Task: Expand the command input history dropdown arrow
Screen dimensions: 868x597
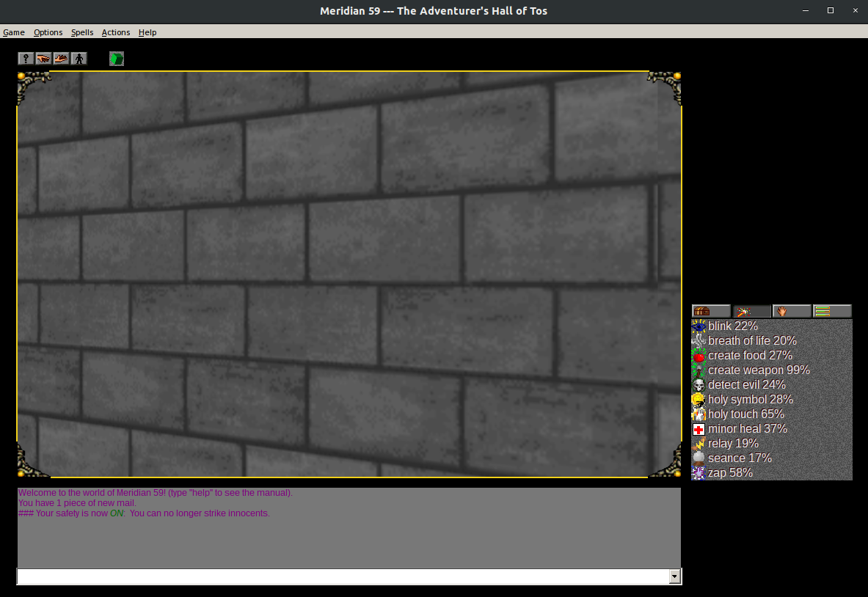Action: click(x=674, y=576)
